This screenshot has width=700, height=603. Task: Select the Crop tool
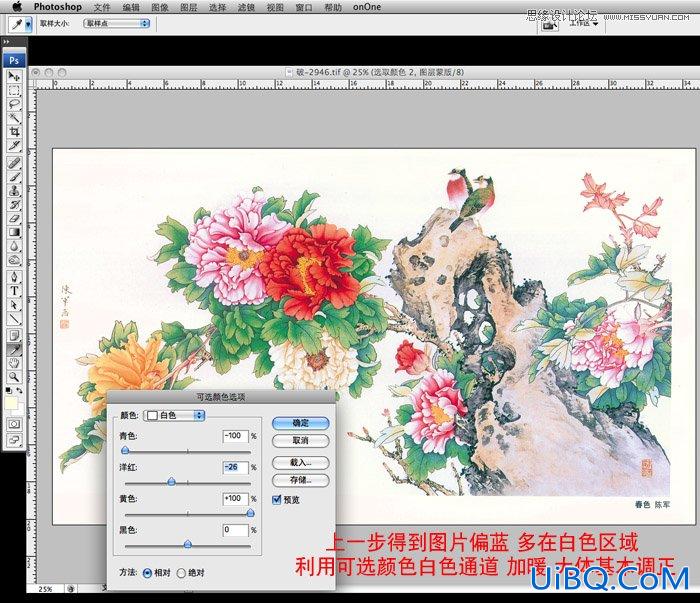(x=14, y=132)
